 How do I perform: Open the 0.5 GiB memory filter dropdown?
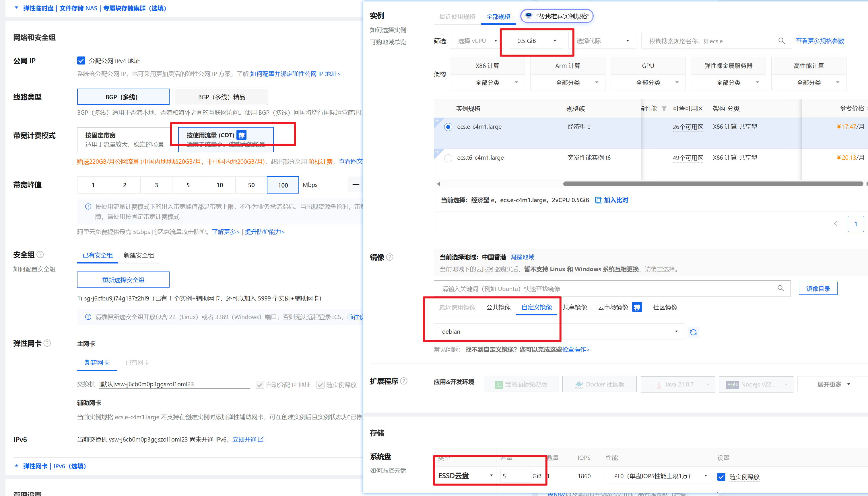click(x=536, y=41)
